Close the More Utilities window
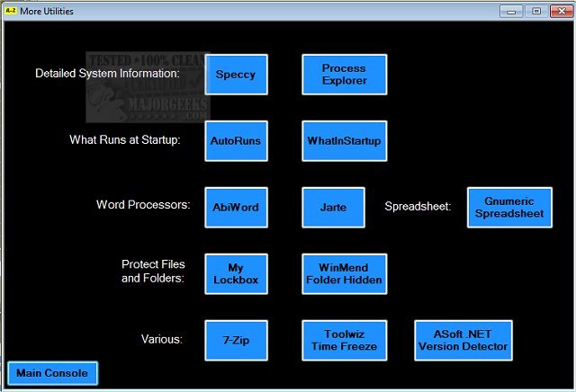The height and width of the screenshot is (392, 576). (562, 12)
